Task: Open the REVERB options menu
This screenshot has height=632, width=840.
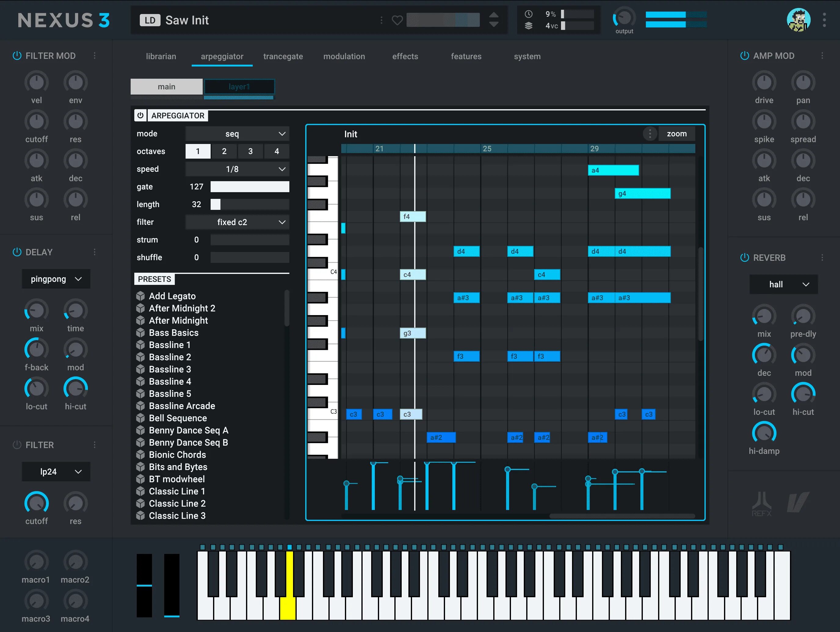Action: click(x=822, y=257)
